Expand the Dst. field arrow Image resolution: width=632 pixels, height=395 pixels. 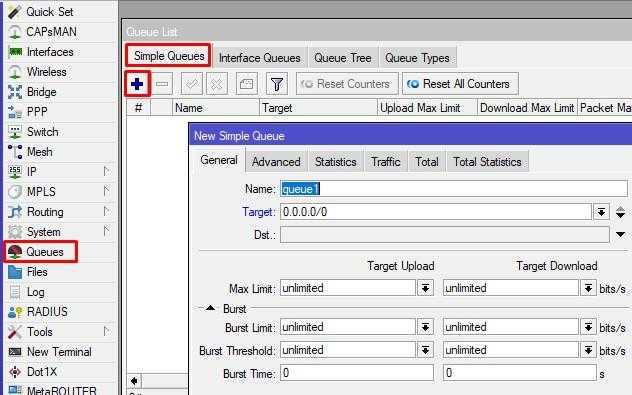click(x=621, y=235)
